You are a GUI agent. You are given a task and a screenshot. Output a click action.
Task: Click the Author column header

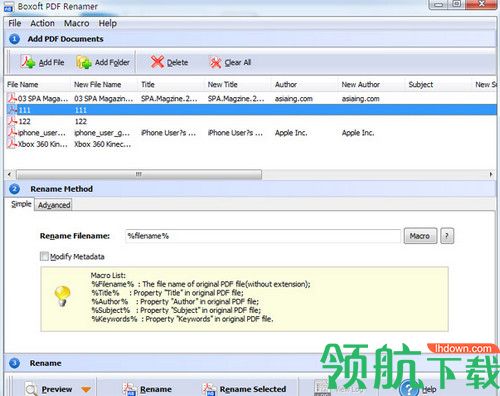coord(305,84)
